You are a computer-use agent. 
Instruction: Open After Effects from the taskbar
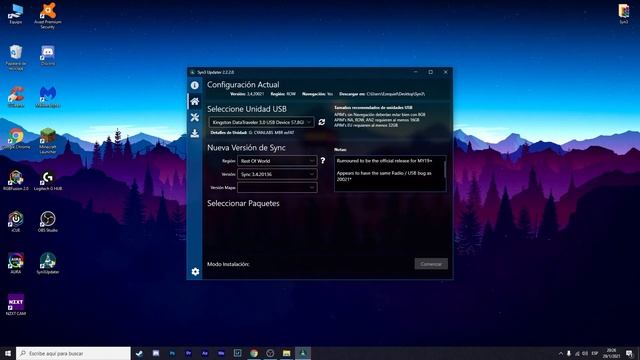(205, 353)
